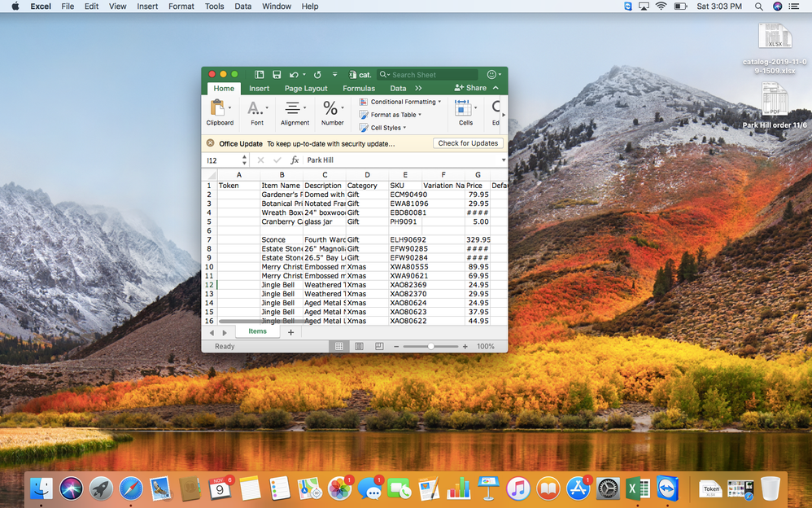
Task: Open the Clipboard paste icon
Action: tap(217, 107)
